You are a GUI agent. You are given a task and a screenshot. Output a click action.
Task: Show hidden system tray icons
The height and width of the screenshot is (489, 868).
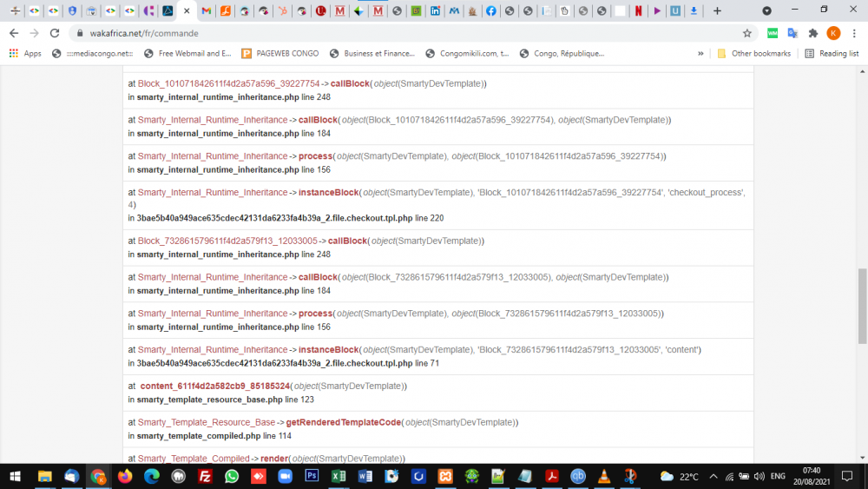click(x=713, y=476)
